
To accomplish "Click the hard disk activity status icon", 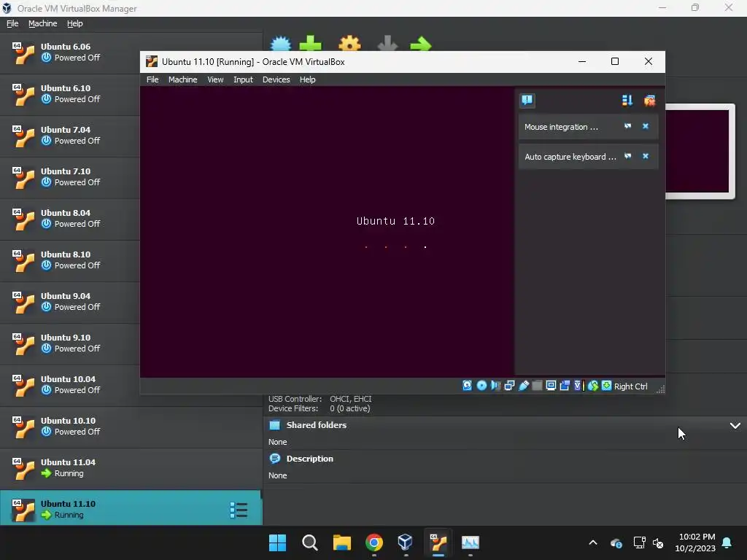I will pyautogui.click(x=468, y=386).
